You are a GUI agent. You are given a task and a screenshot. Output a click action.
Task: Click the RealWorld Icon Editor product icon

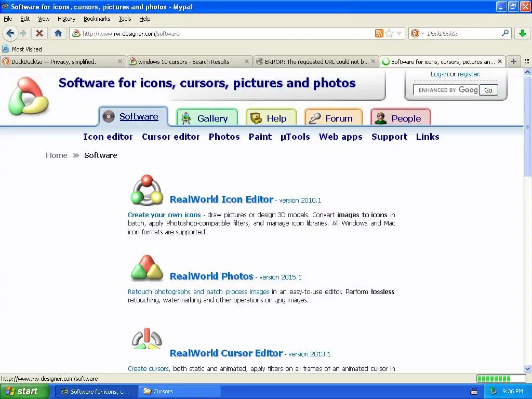(147, 190)
